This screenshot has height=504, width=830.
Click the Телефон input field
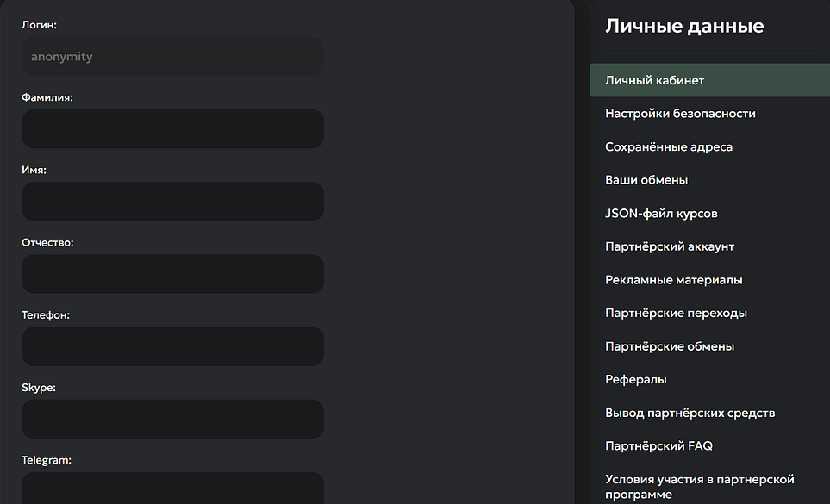pos(172,346)
